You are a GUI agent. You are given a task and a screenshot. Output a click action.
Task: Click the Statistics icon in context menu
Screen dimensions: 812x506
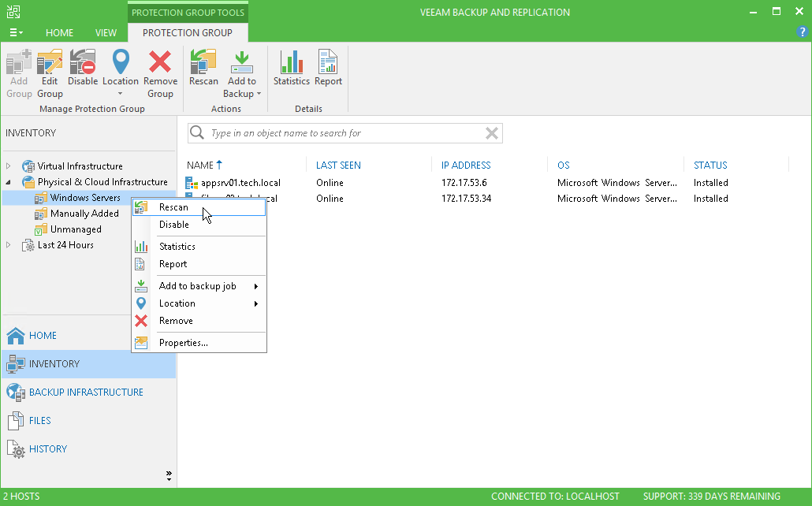[141, 247]
